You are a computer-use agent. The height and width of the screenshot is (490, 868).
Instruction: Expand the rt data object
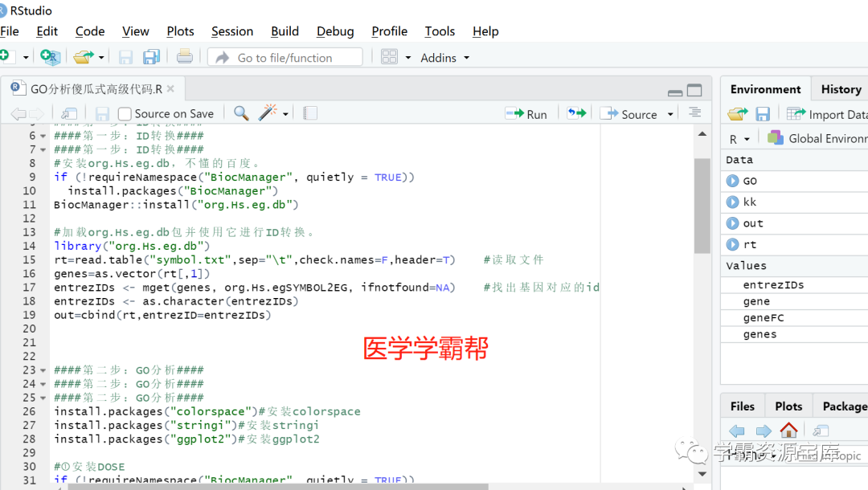click(732, 244)
